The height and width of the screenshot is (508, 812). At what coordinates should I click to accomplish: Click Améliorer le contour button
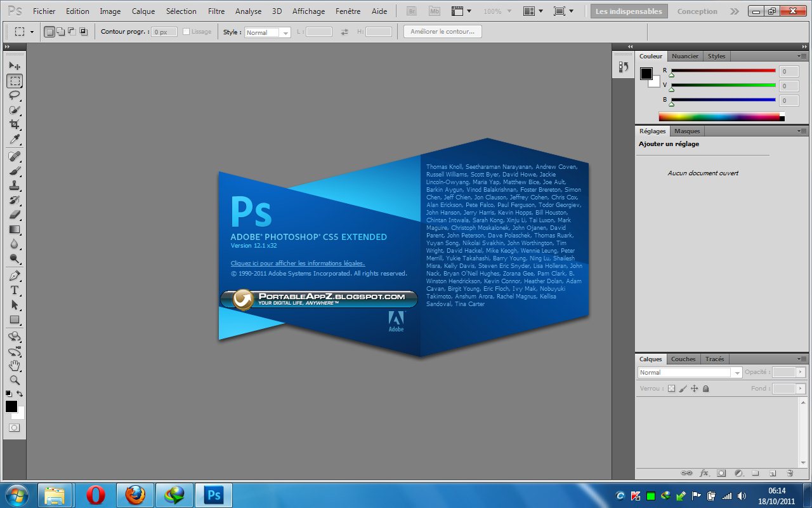443,32
